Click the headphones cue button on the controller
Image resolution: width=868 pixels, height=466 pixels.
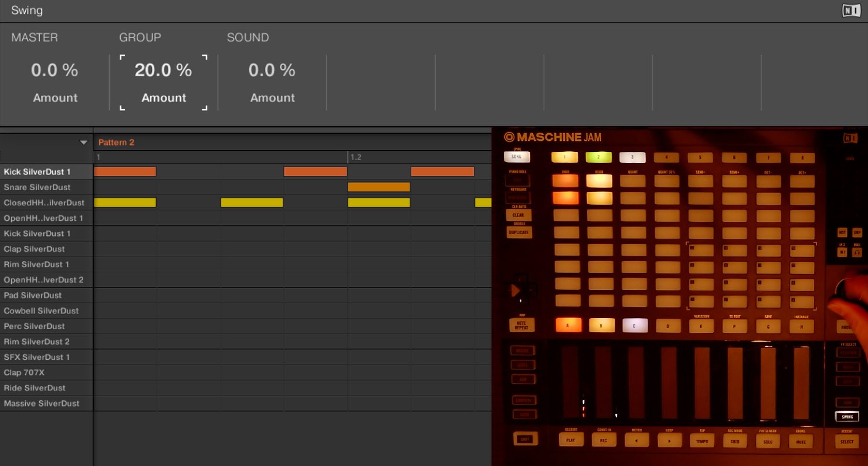(857, 252)
